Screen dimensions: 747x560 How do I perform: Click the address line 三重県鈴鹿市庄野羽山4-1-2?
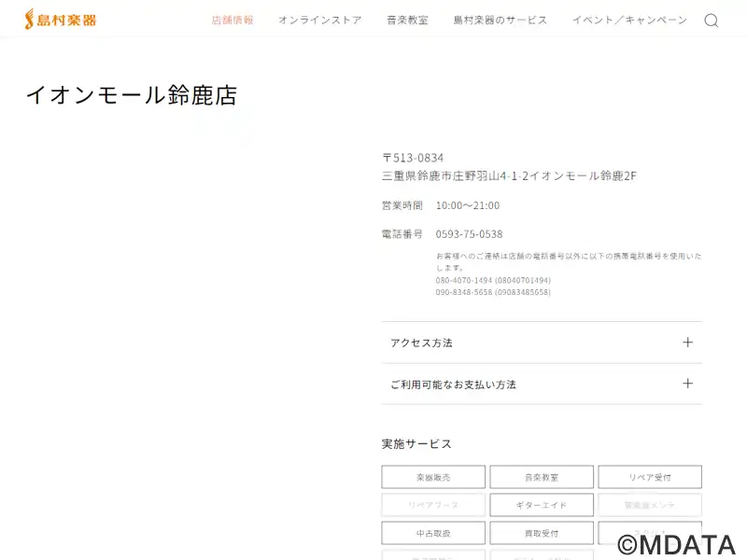(x=456, y=176)
